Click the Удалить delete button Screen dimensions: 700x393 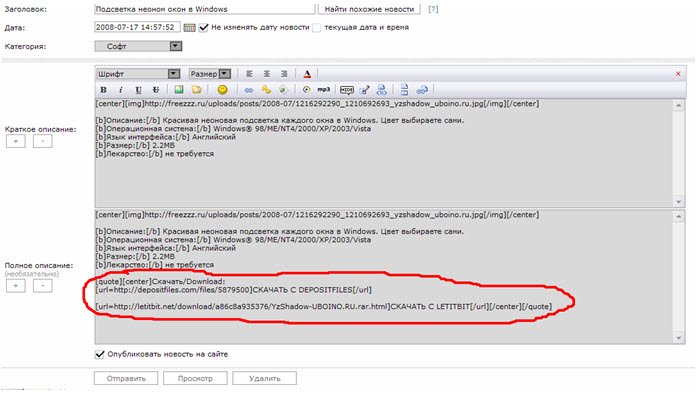(x=264, y=378)
